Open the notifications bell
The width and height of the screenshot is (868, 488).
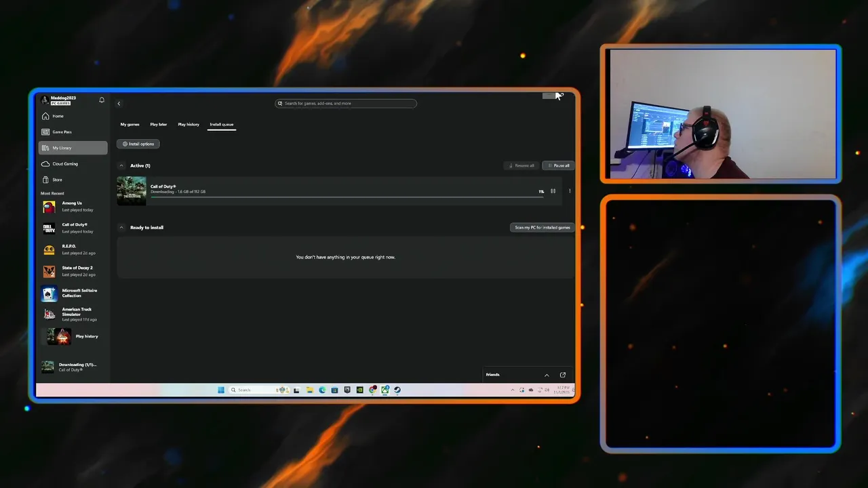[102, 100]
